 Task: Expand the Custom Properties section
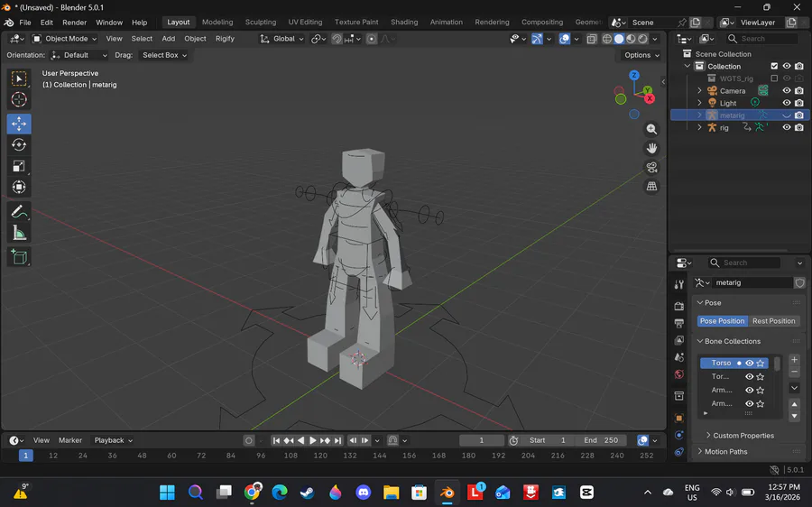click(743, 436)
